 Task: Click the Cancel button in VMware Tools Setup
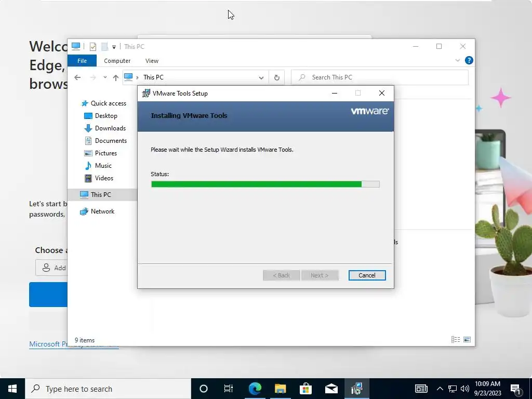(367, 275)
